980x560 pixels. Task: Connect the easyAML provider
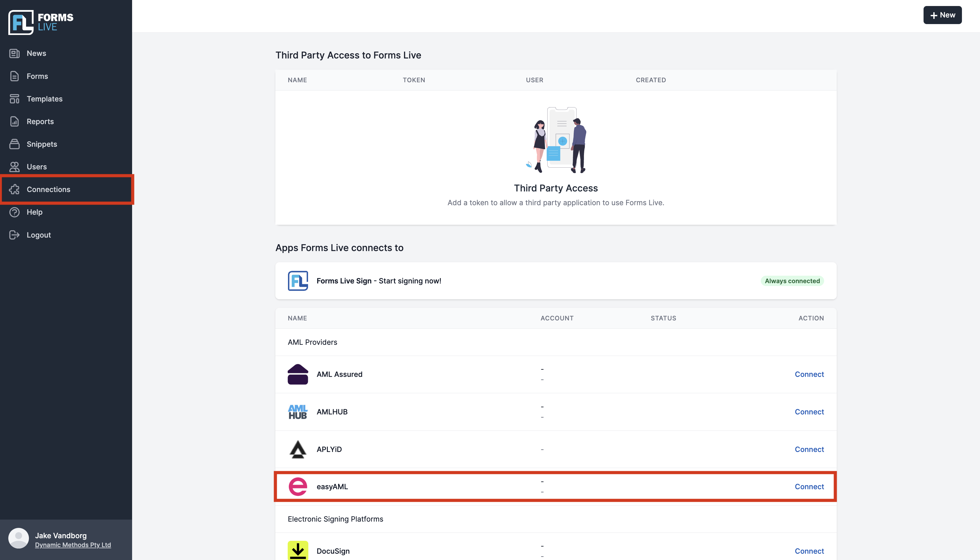[809, 487]
